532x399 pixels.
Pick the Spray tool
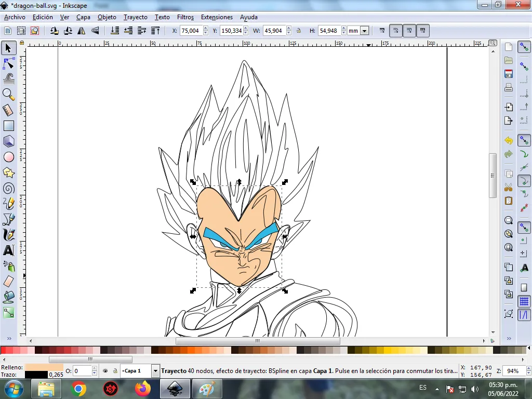click(8, 266)
